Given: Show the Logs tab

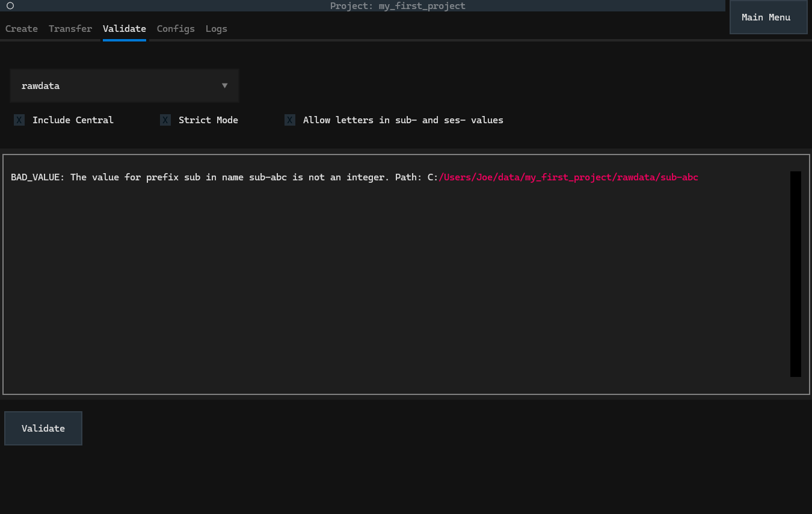Looking at the screenshot, I should 217,29.
